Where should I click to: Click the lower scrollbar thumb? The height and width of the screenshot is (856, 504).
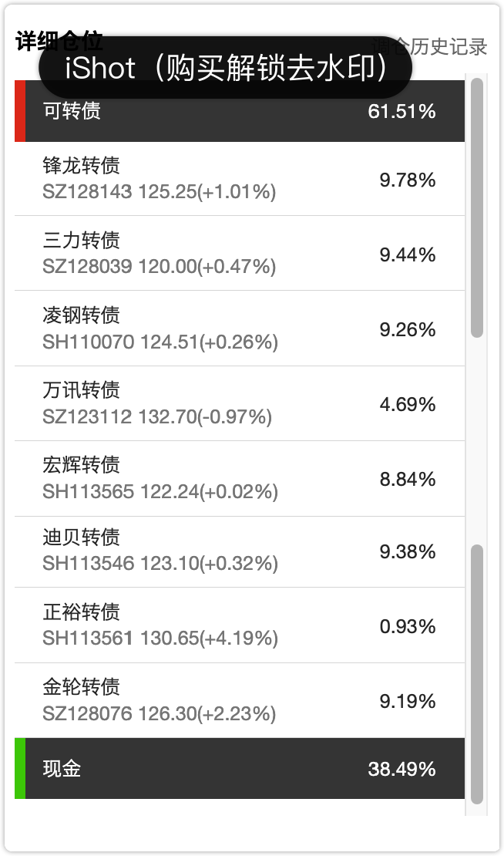477,673
